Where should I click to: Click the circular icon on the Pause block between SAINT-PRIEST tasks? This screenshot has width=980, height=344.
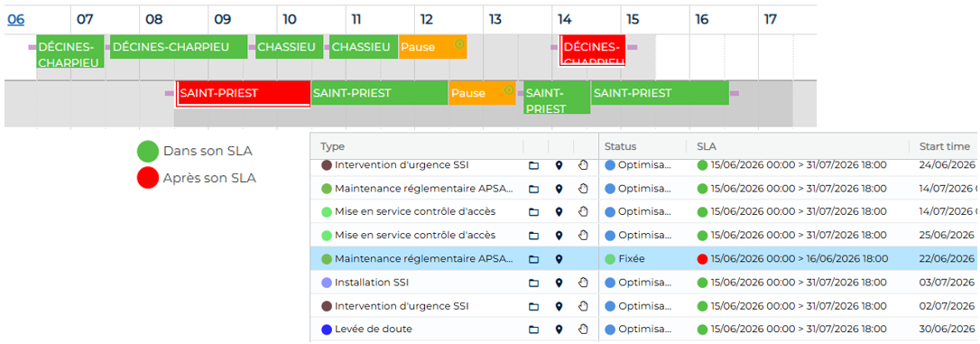tap(508, 90)
